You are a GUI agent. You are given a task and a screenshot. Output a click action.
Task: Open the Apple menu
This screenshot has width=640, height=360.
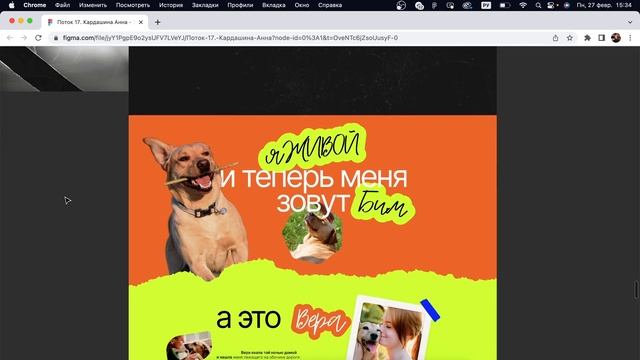click(x=11, y=5)
